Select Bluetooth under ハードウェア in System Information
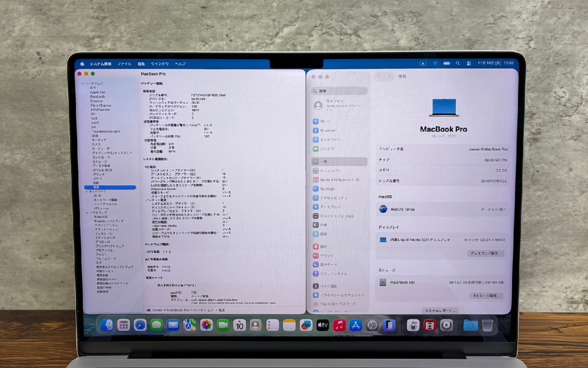The image size is (588, 368). pos(98,97)
